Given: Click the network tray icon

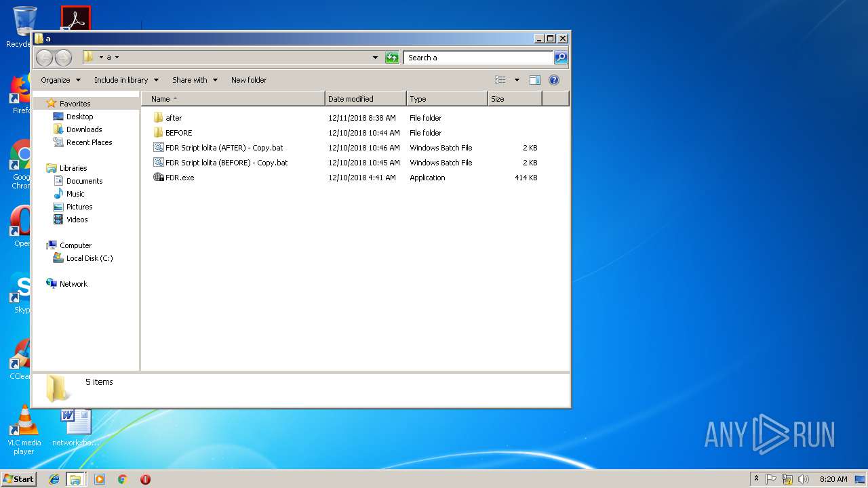Looking at the screenshot, I should 787,479.
